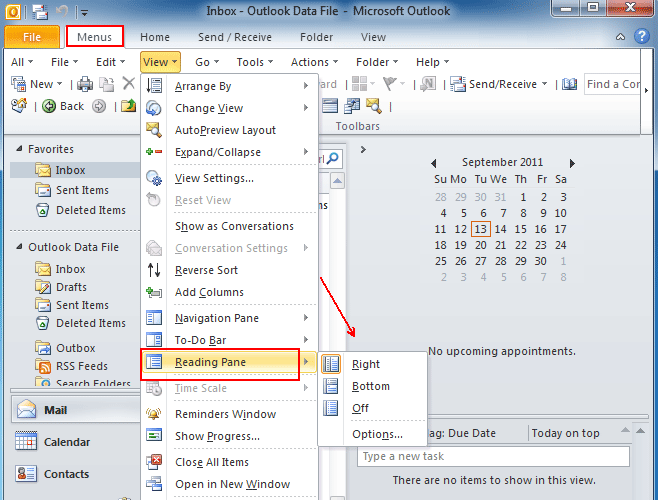The width and height of the screenshot is (658, 500).
Task: Set Reading Pane position to Right
Action: point(365,364)
